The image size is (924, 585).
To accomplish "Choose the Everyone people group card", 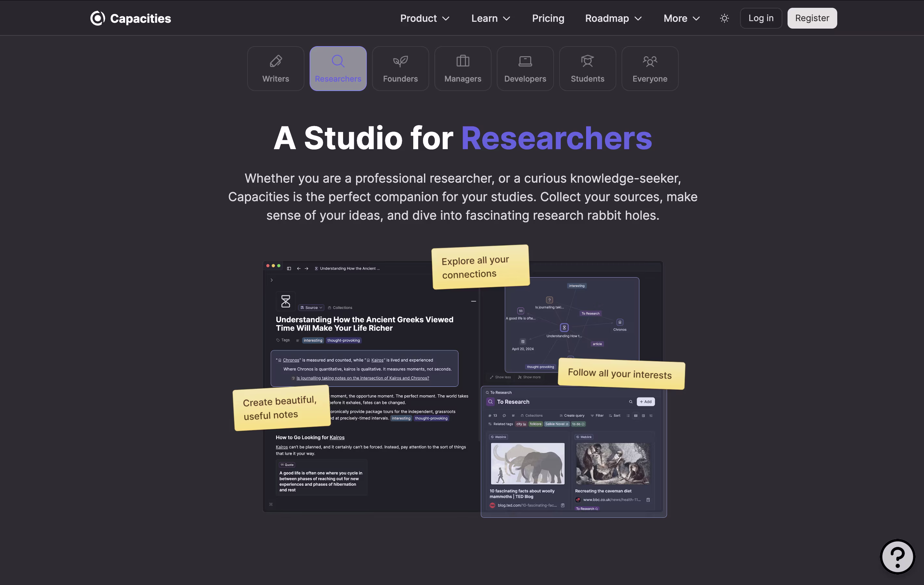I will (650, 69).
